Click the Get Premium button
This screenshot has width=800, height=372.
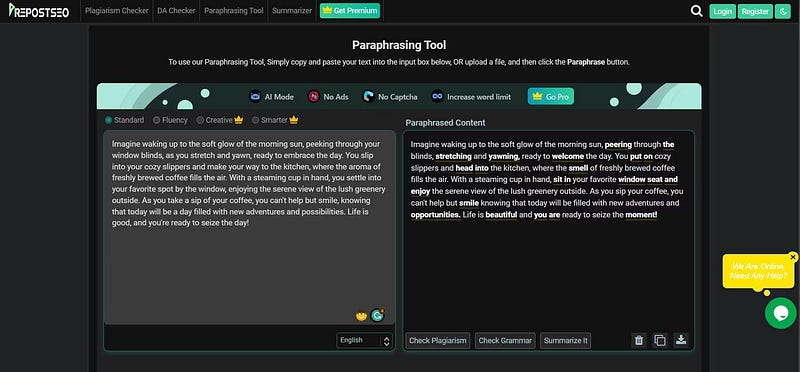[350, 11]
